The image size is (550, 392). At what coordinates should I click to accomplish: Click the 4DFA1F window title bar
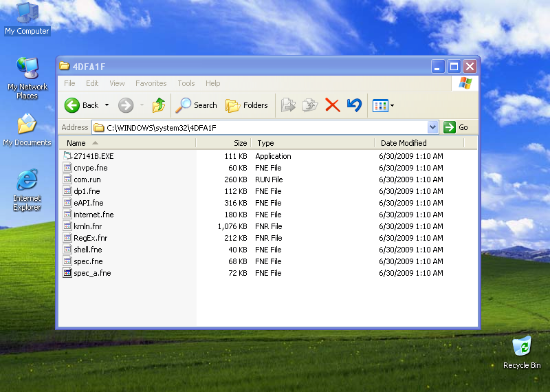[245, 66]
